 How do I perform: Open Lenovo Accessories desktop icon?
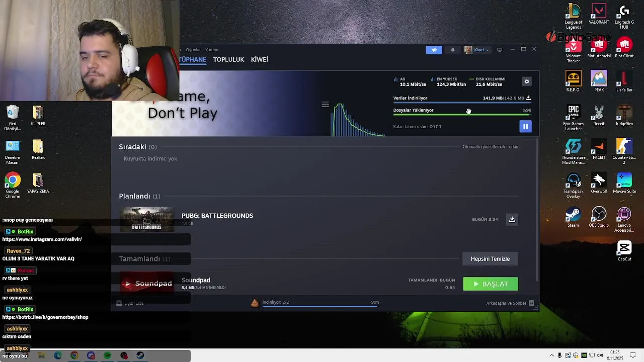[624, 220]
